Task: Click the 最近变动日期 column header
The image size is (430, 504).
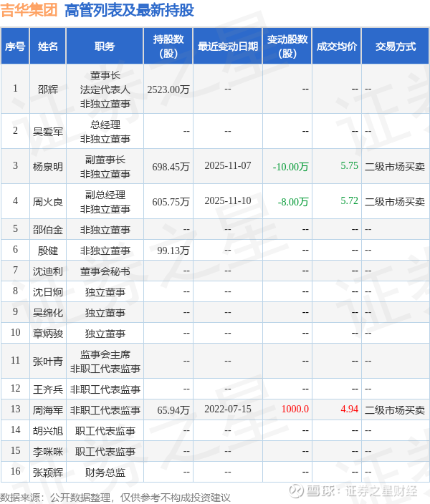Action: coord(228,47)
